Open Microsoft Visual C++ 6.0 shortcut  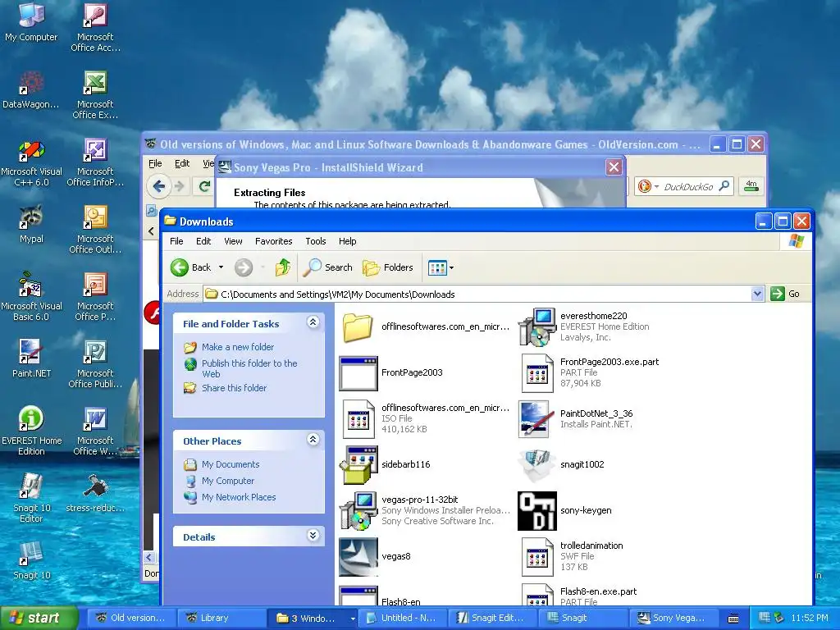point(31,162)
